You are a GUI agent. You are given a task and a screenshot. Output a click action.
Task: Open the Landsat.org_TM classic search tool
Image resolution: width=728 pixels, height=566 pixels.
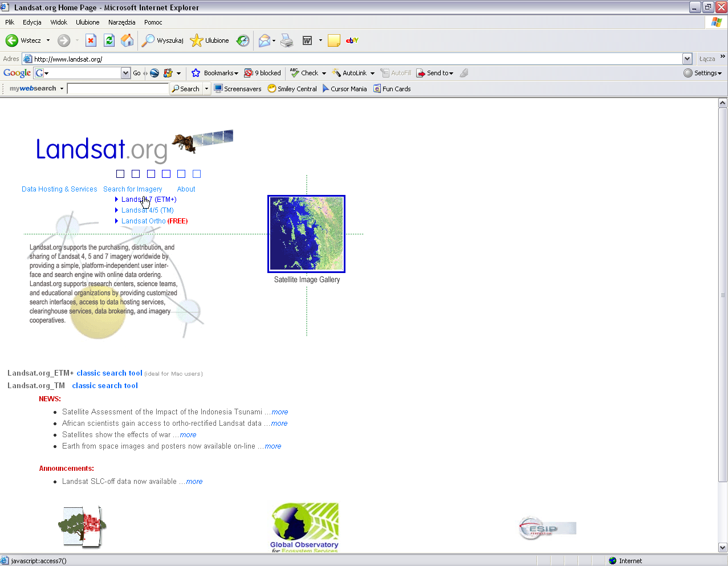[x=105, y=386]
